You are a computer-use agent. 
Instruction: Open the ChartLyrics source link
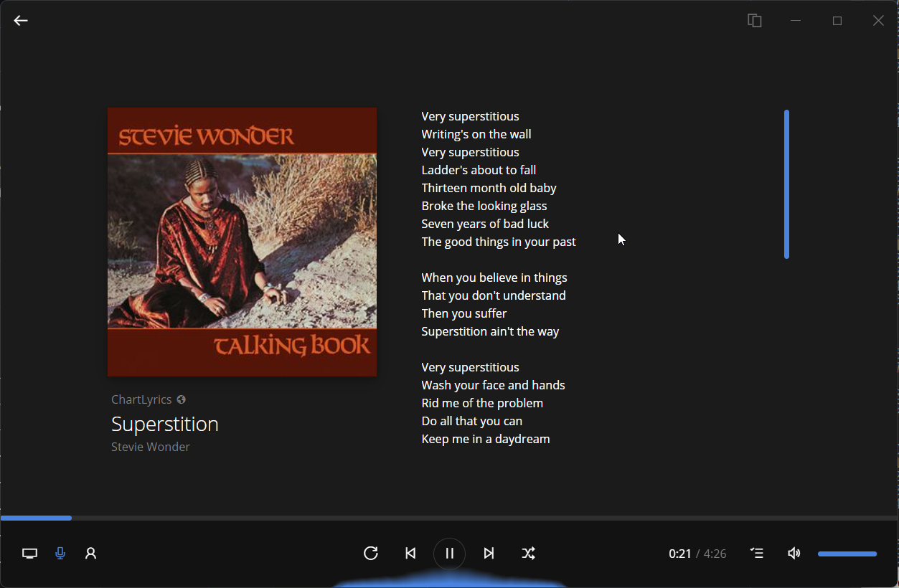point(141,399)
